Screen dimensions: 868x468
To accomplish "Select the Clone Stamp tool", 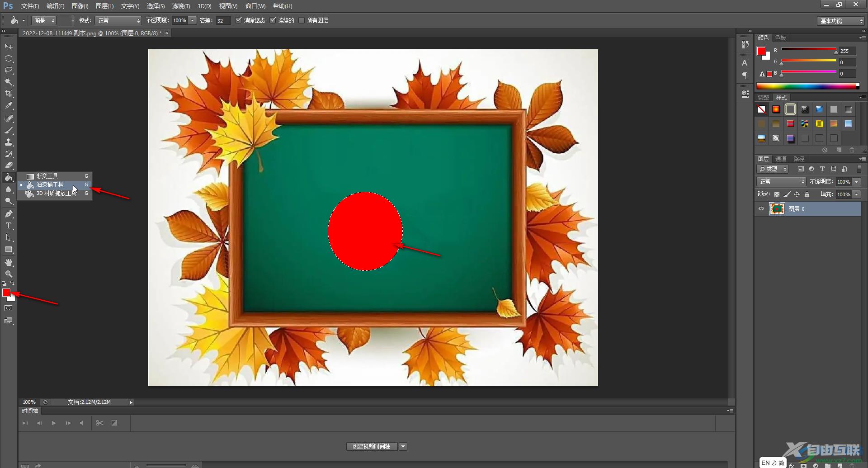I will (9, 142).
